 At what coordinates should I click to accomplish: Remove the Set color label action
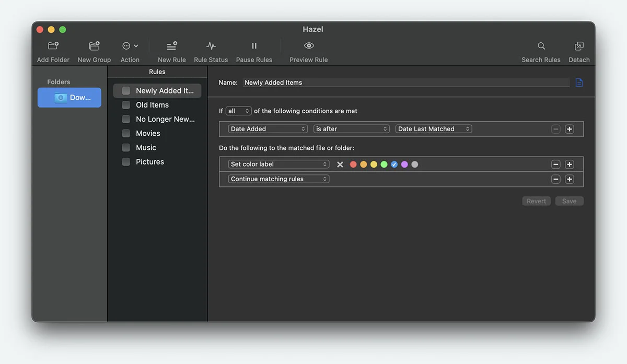click(556, 165)
